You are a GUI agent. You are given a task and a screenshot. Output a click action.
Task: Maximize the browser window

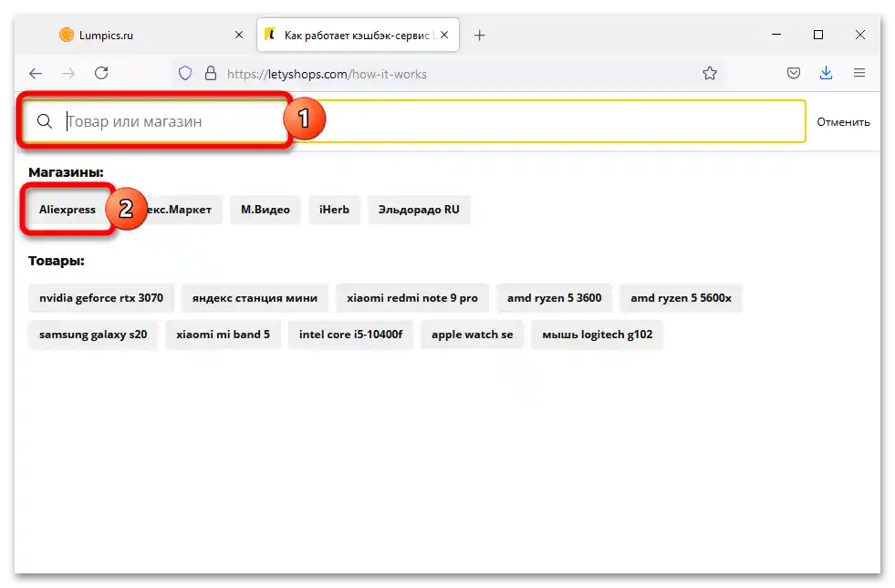818,35
